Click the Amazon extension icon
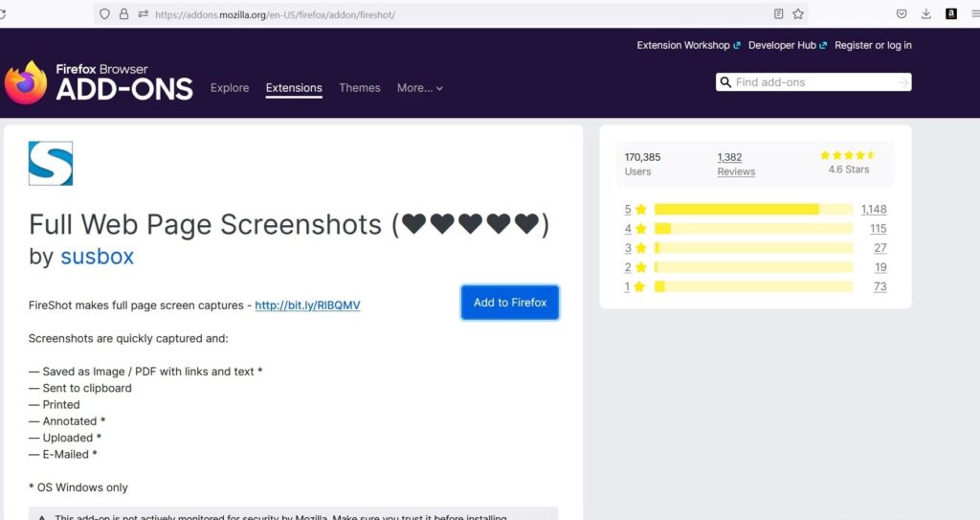Image resolution: width=980 pixels, height=520 pixels. 951,13
